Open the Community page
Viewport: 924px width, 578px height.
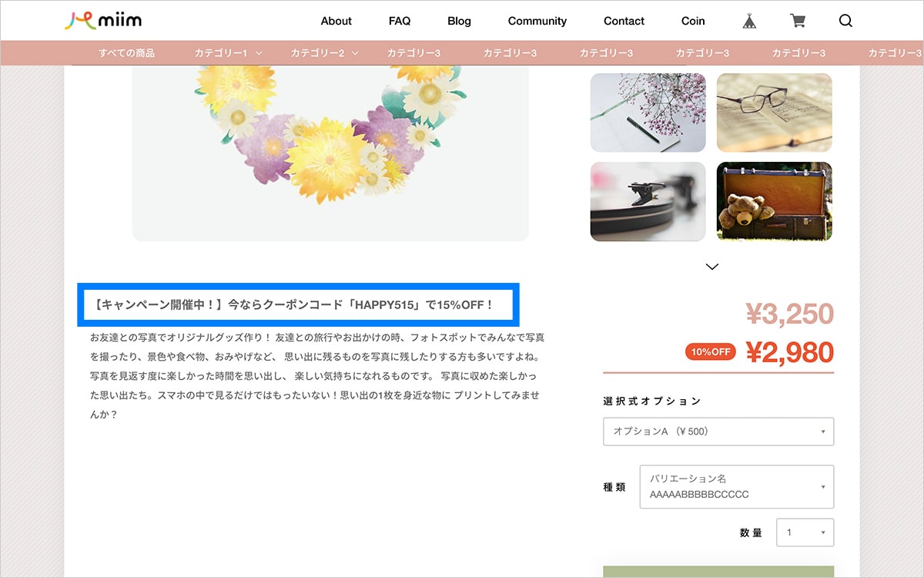(537, 21)
